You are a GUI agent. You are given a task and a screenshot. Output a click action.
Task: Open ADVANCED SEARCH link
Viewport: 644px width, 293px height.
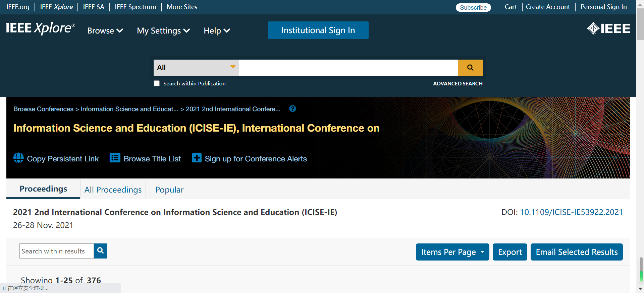[x=458, y=83]
